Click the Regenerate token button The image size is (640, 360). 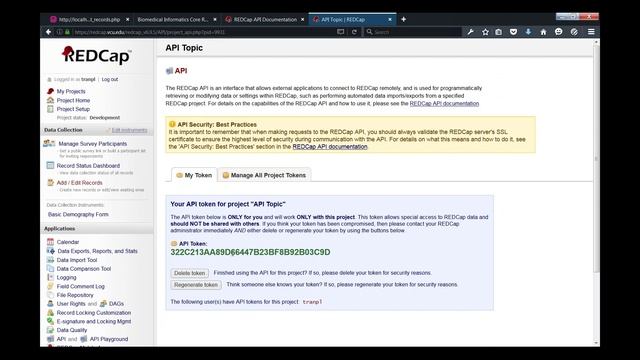pos(196,285)
